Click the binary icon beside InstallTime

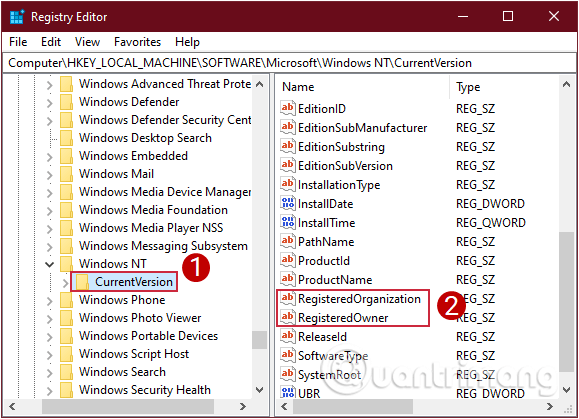(x=288, y=222)
